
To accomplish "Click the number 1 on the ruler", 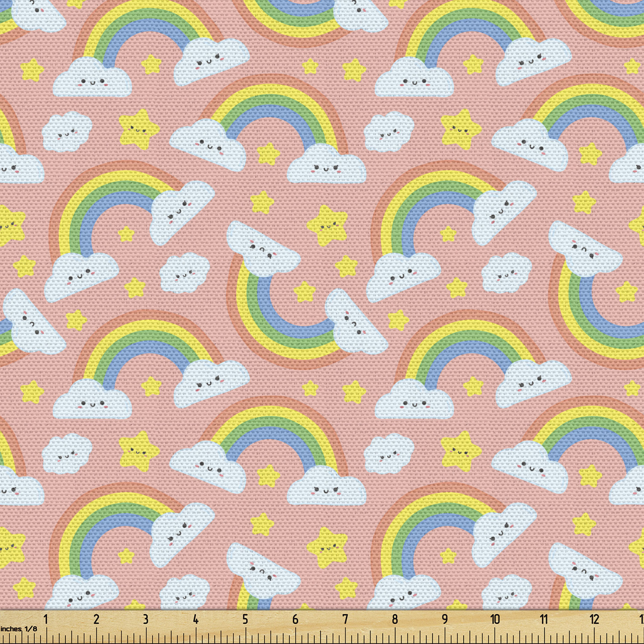I will tap(46, 619).
